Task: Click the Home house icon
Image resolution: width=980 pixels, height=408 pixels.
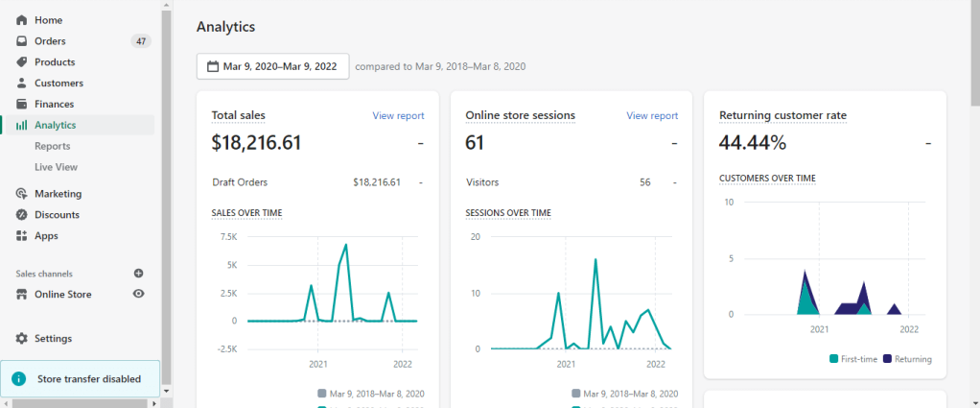Action: click(21, 20)
